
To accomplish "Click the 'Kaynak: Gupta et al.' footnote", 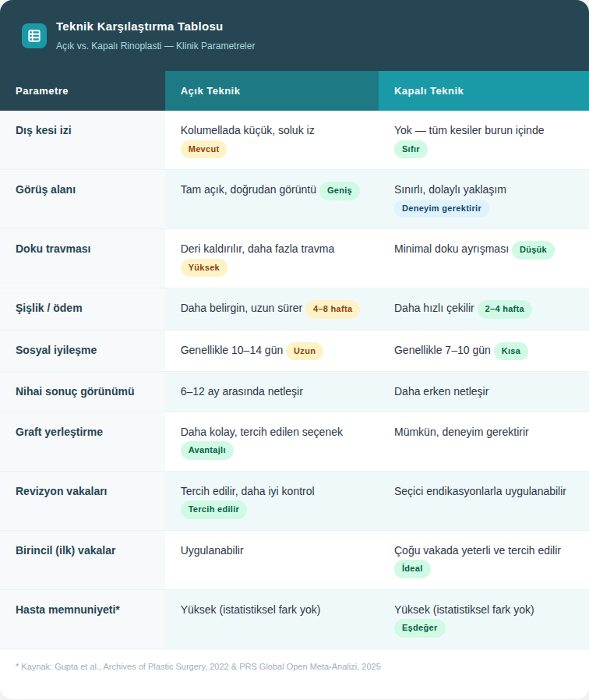I will click(198, 666).
